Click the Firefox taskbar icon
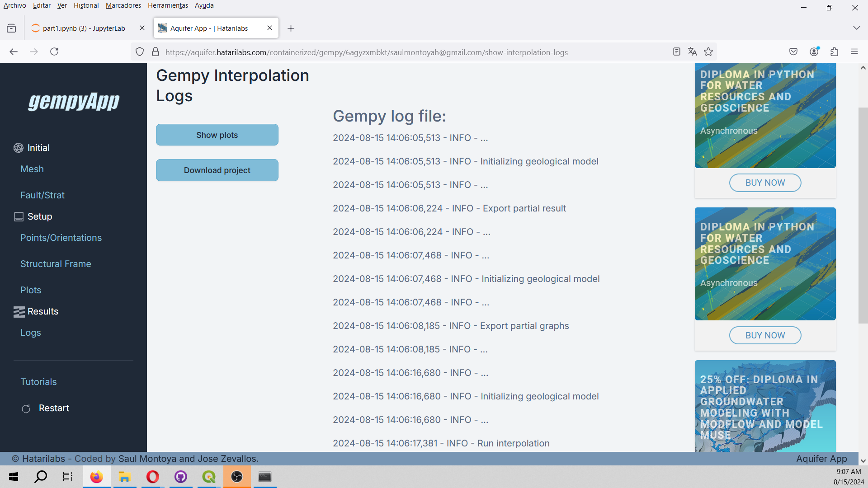The height and width of the screenshot is (488, 868). 96,477
